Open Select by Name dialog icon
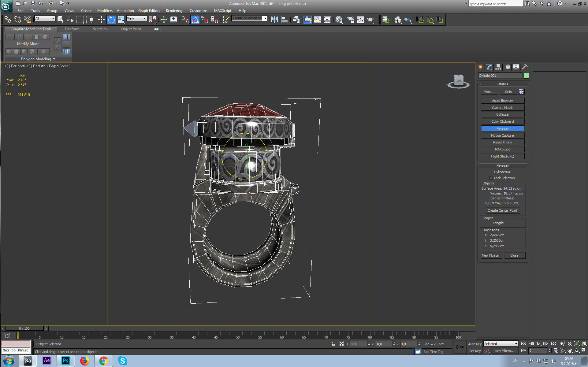588x367 pixels. (70, 20)
